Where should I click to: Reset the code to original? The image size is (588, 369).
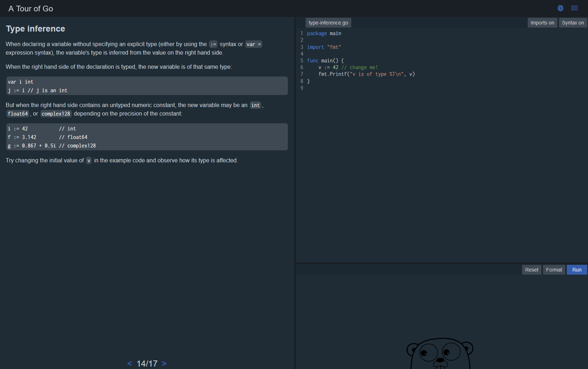[x=531, y=270]
